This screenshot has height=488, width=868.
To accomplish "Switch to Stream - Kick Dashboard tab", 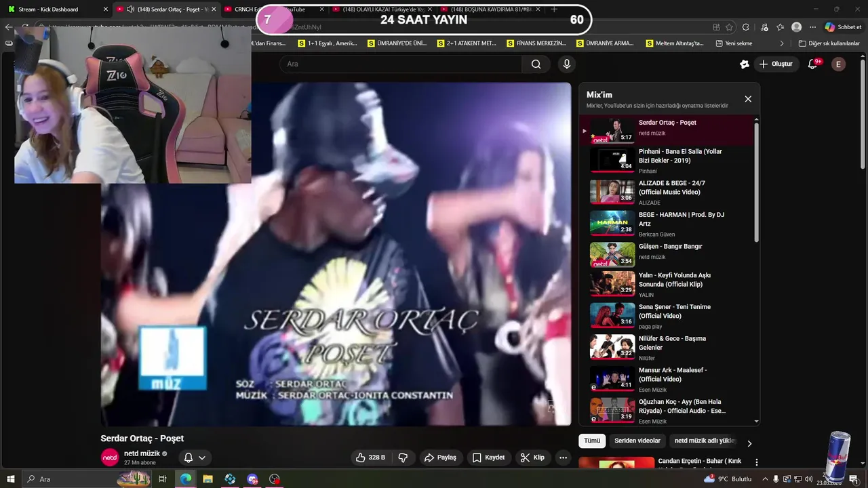I will coord(58,9).
